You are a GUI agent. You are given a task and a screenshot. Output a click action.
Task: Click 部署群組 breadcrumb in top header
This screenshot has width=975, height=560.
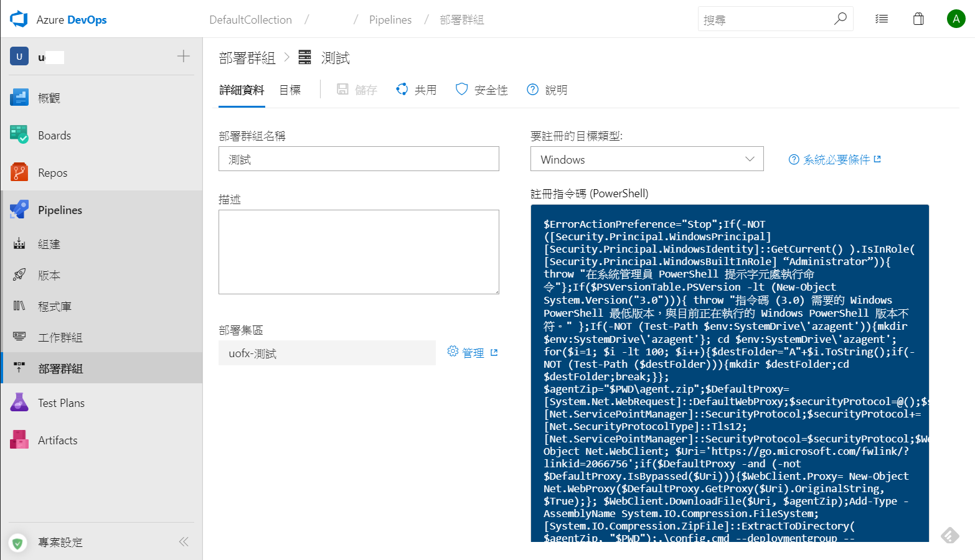462,20
